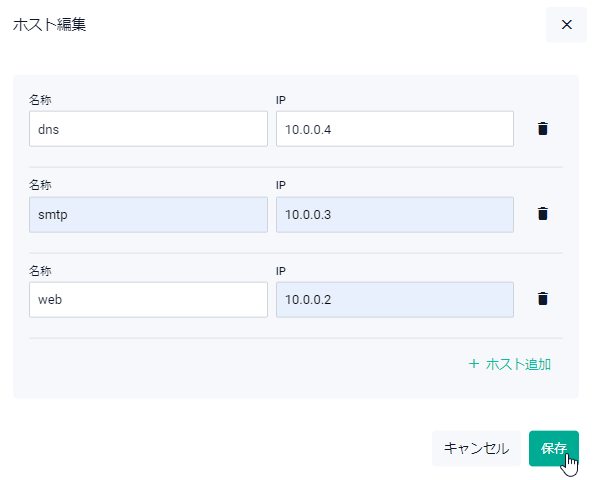The height and width of the screenshot is (480, 593).
Task: Delete the smtp host entry with trash icon
Action: point(543,214)
